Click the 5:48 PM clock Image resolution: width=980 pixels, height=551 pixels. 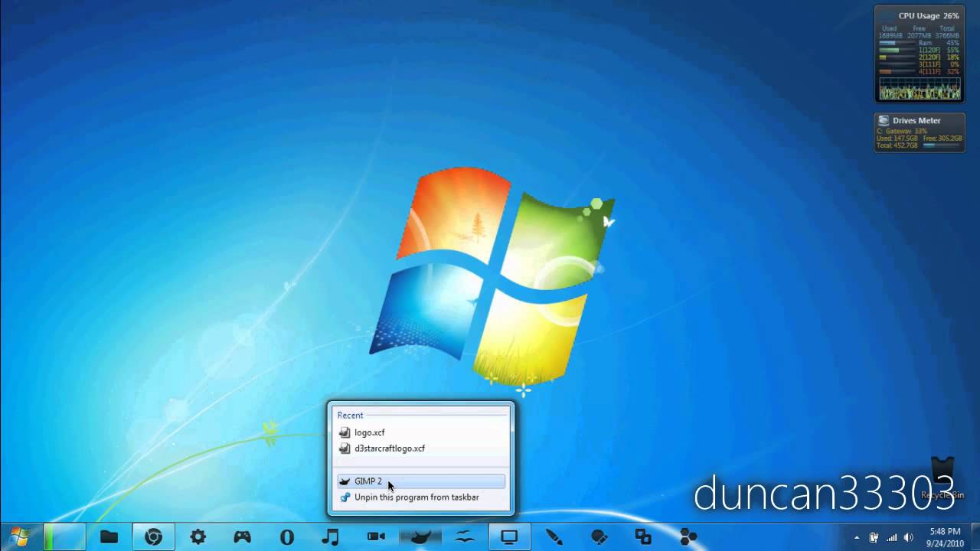click(x=945, y=531)
